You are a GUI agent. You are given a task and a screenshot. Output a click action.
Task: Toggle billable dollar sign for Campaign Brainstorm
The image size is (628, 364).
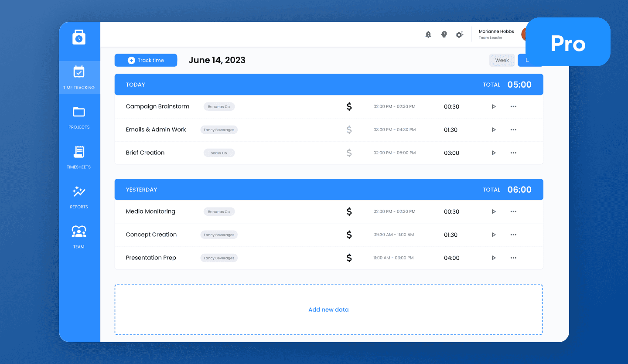click(349, 106)
